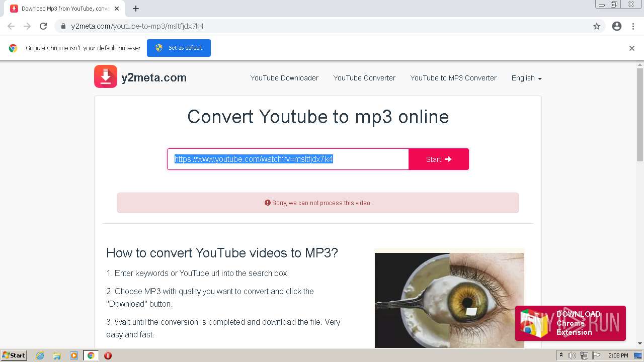644x362 pixels.
Task: Click the browser forward arrow
Action: 27,26
